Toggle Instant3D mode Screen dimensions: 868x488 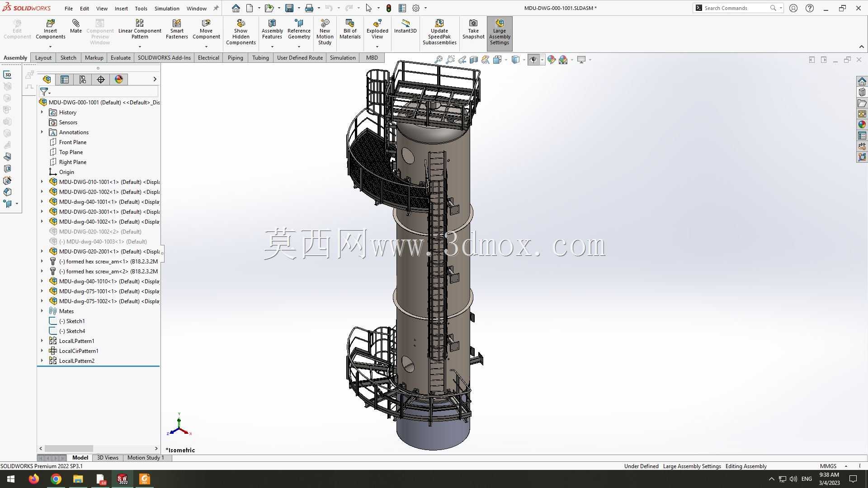pos(405,27)
